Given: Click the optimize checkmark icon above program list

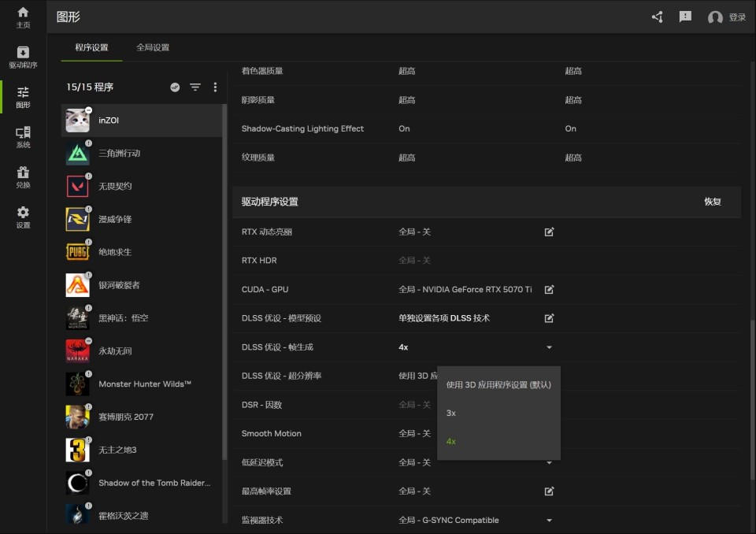Looking at the screenshot, I should pos(175,87).
